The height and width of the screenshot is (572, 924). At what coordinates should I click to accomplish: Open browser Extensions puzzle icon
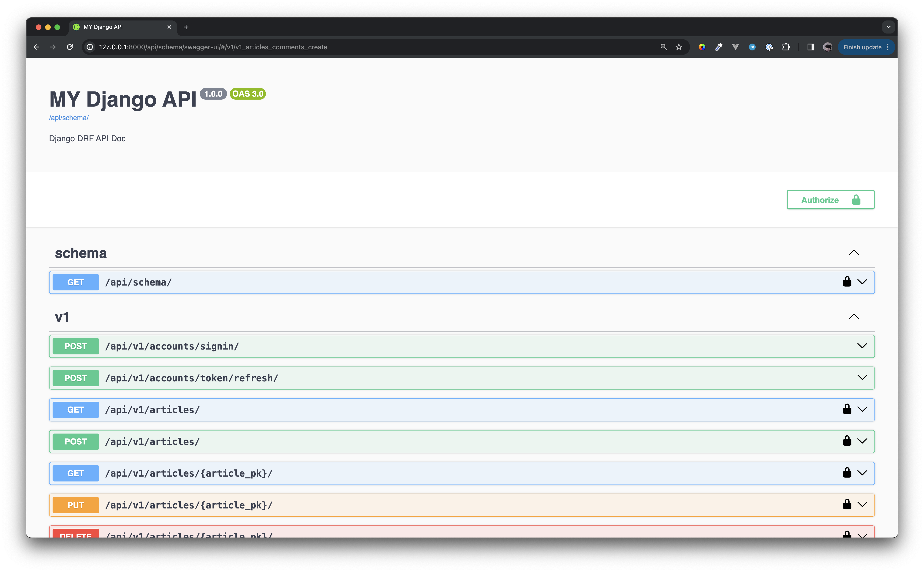point(786,47)
